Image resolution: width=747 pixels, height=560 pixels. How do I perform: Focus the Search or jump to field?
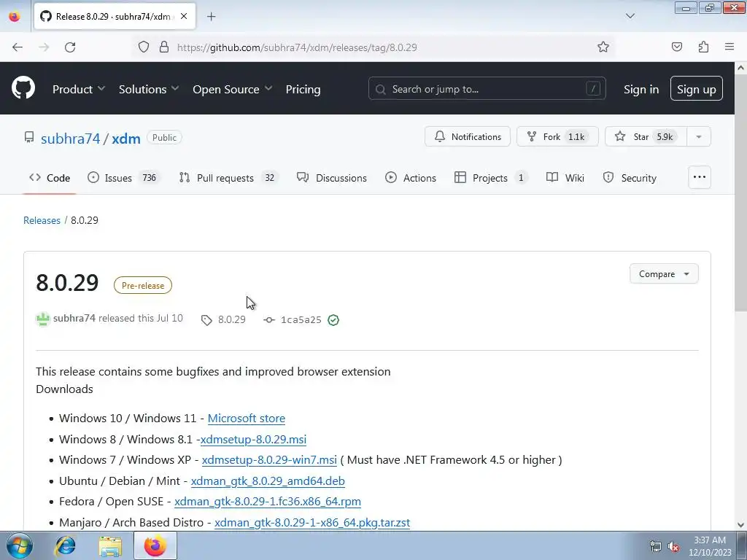487,88
